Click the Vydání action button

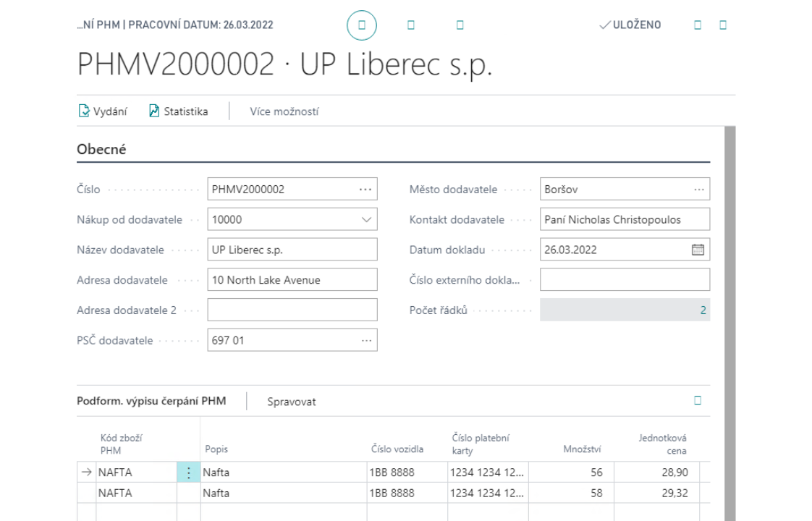(103, 111)
